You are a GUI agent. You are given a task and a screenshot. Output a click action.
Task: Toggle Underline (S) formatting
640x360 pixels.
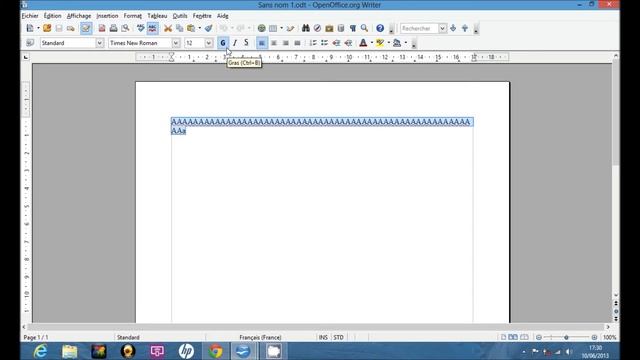[x=246, y=43]
